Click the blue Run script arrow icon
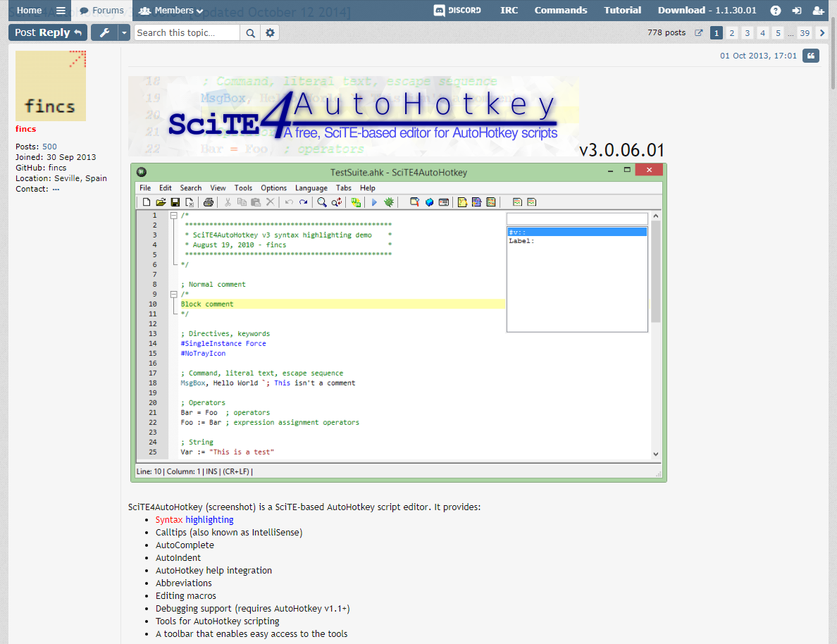837x644 pixels. [374, 202]
